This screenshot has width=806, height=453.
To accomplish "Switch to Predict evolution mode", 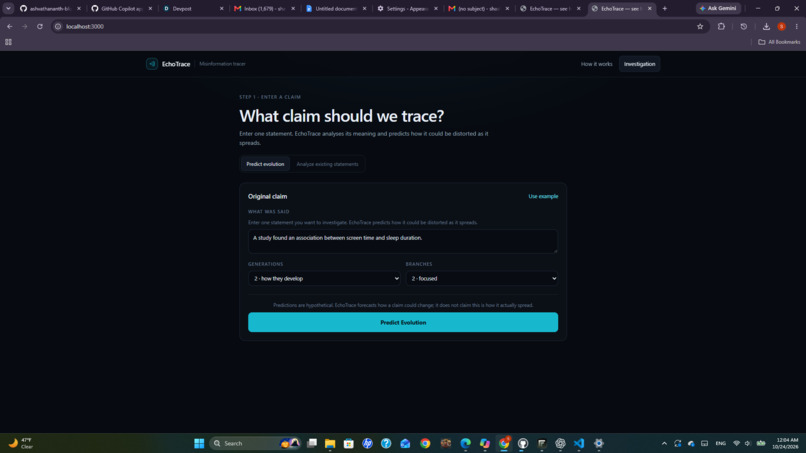I will (265, 164).
